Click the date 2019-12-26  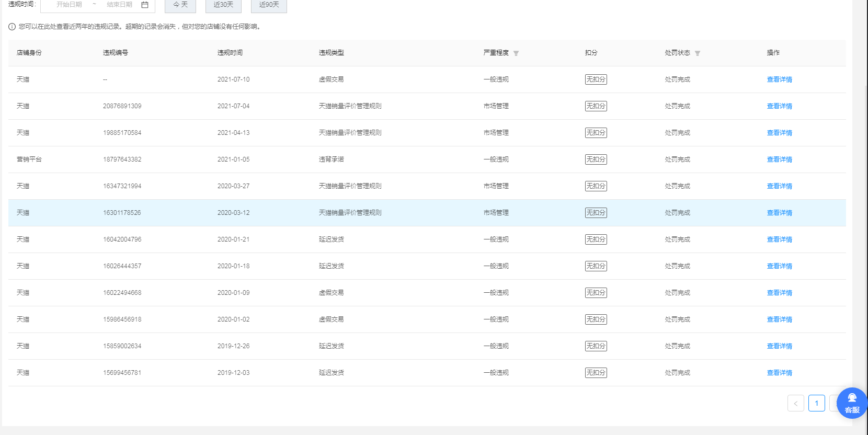[x=233, y=346]
